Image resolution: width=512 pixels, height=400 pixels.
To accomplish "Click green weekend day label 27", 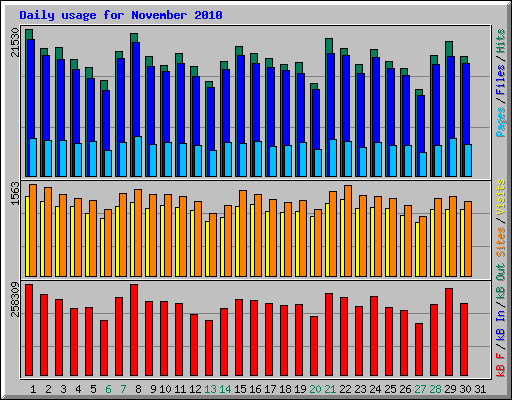I will click(420, 389).
